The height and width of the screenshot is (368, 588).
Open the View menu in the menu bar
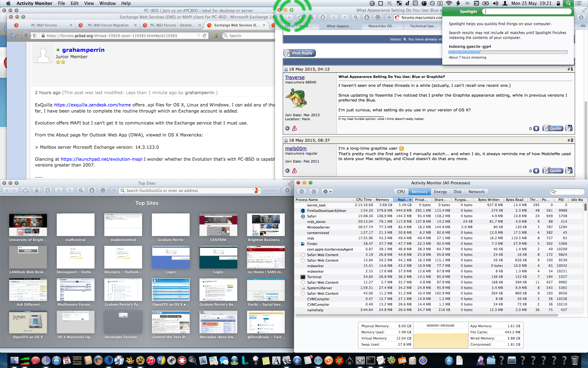point(89,3)
